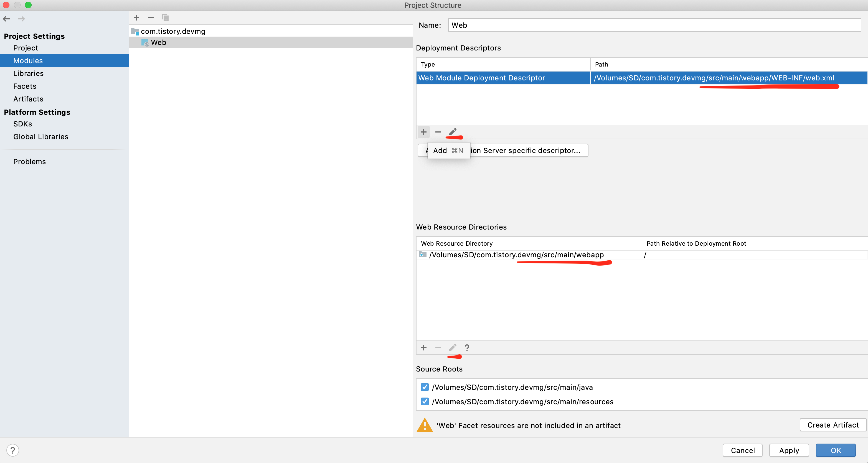Screen dimensions: 868x463
Task: Open the Artifacts settings section
Action: (28, 99)
